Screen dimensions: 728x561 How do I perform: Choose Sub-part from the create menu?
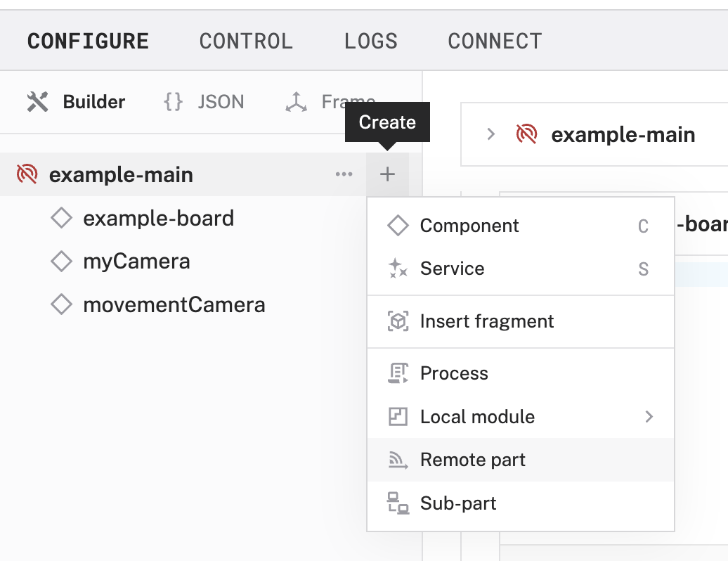(457, 503)
